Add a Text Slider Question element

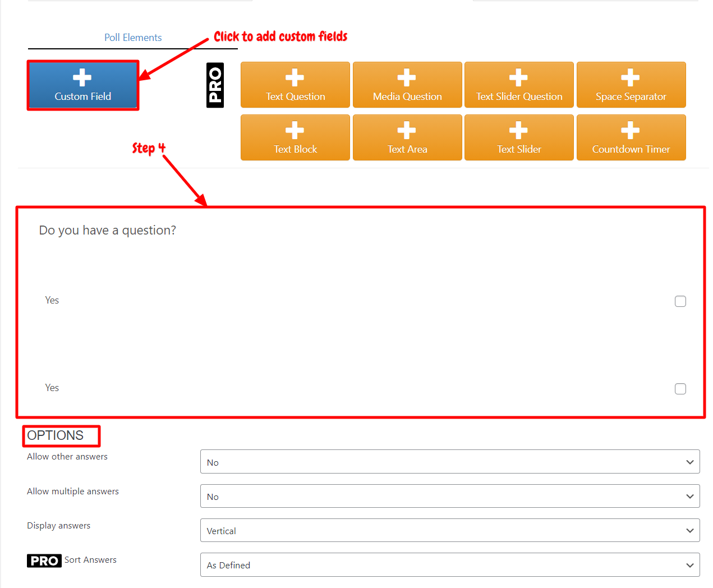(x=519, y=85)
